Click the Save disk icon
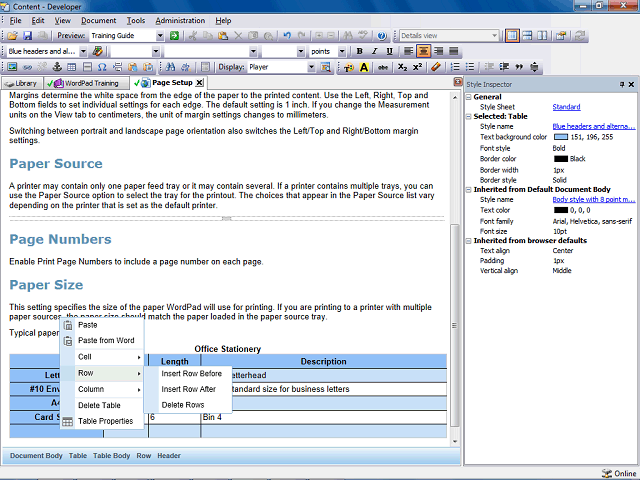 coord(27,36)
